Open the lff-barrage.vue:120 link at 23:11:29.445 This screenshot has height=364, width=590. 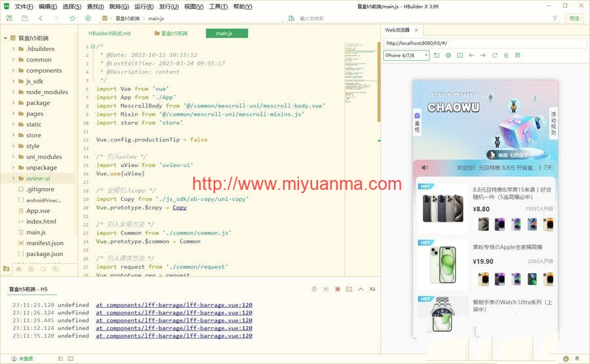174,320
